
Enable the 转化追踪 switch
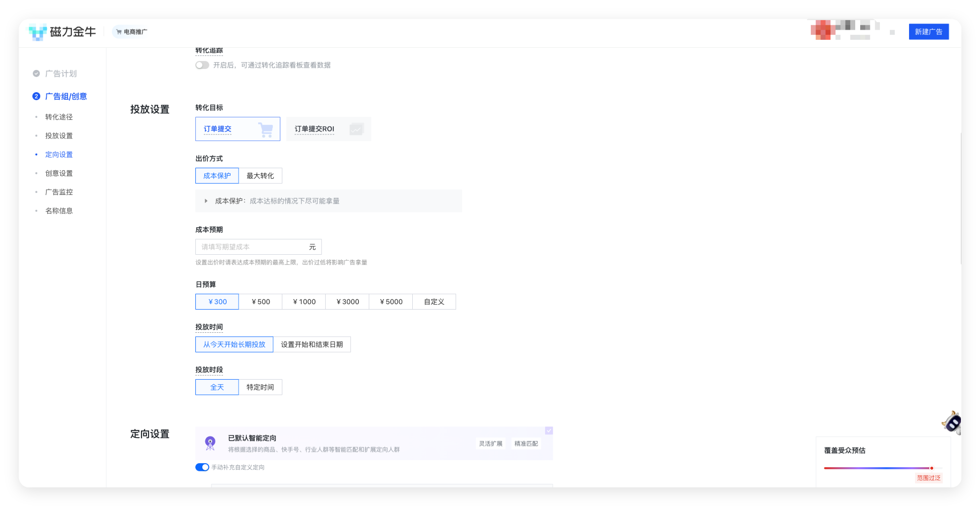point(202,65)
